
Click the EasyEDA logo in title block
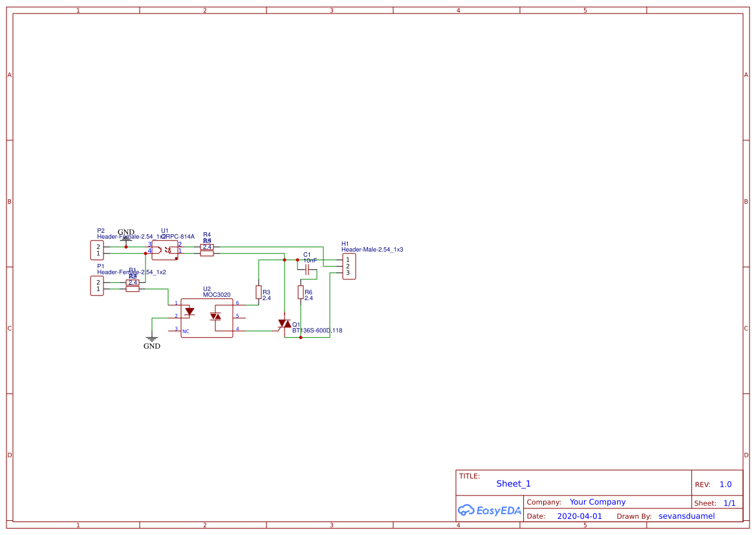click(490, 510)
